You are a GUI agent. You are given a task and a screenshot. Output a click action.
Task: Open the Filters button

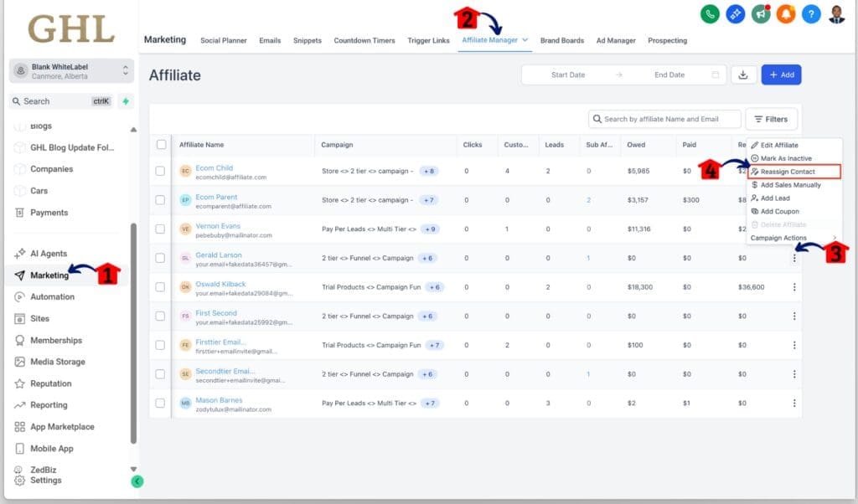771,119
